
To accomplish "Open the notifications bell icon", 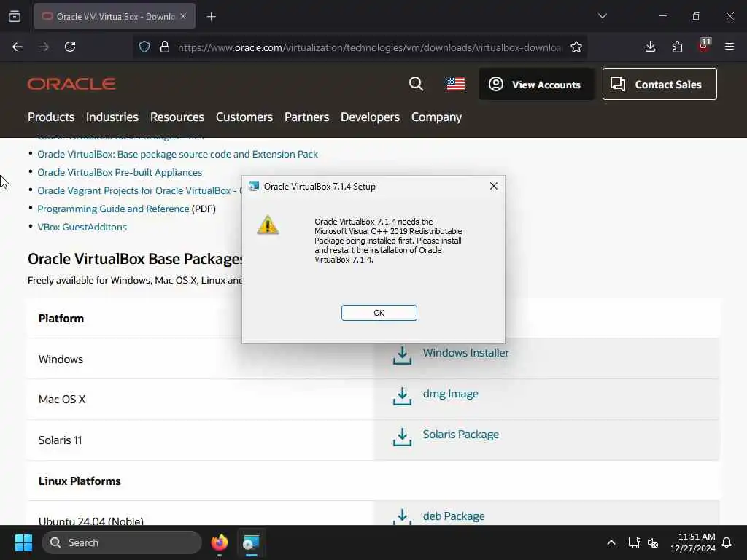I will point(727,542).
